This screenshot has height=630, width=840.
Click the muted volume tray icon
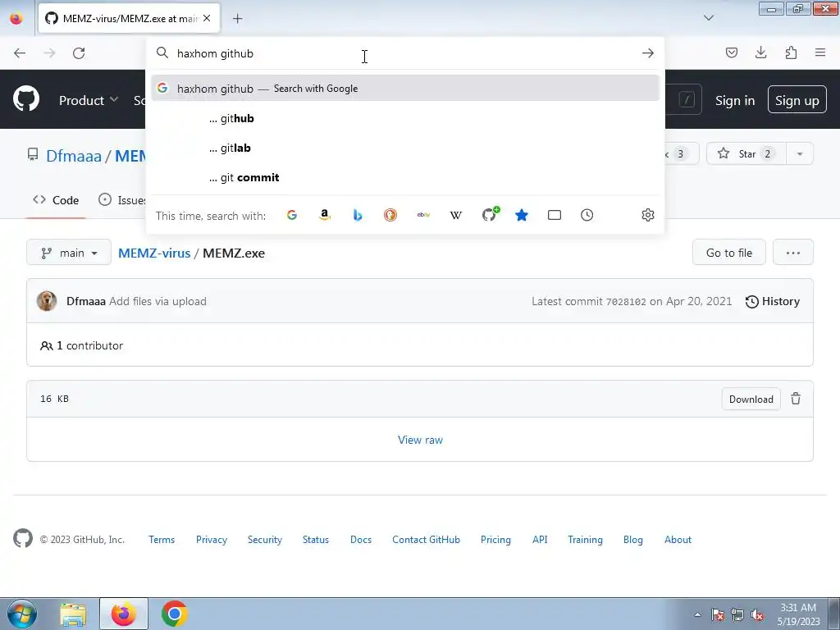point(757,614)
